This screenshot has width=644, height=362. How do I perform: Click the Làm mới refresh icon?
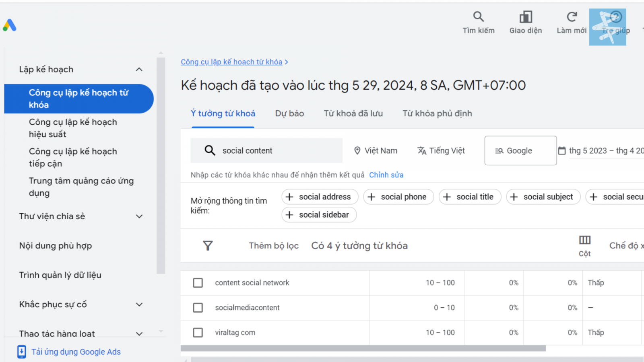572,16
